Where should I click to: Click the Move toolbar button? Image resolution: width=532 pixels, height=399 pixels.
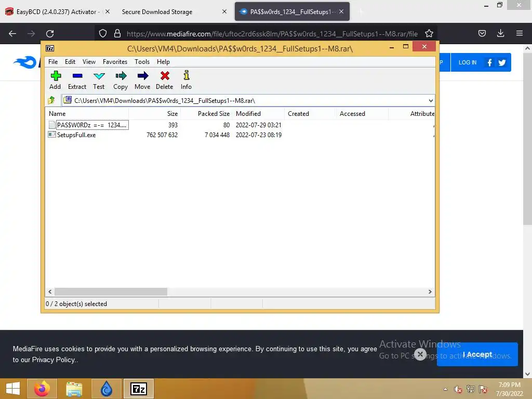142,81
